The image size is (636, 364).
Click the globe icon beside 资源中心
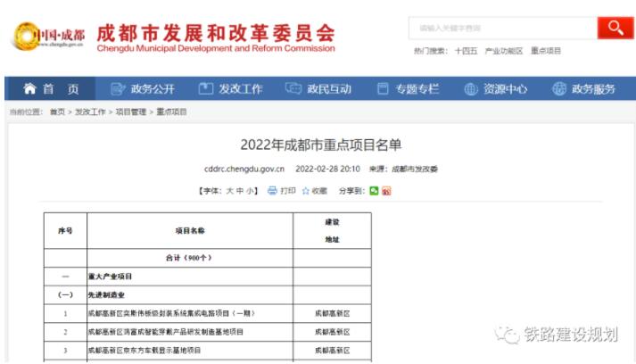click(471, 89)
